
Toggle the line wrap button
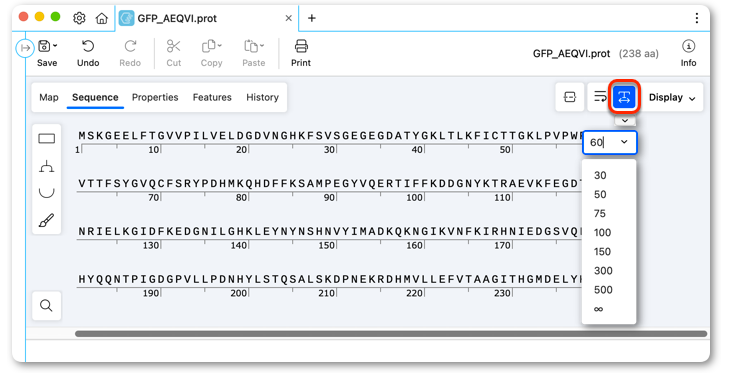pyautogui.click(x=600, y=97)
